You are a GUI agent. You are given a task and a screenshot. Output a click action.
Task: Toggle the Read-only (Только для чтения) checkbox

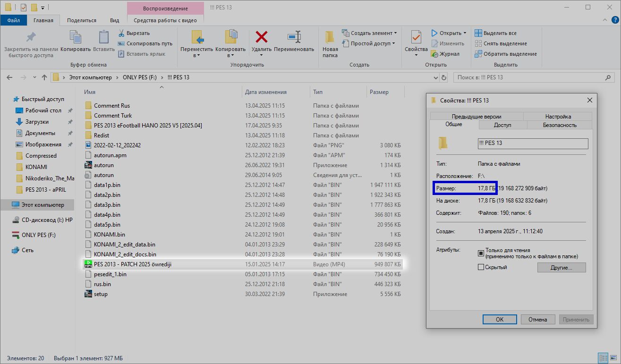pos(481,253)
